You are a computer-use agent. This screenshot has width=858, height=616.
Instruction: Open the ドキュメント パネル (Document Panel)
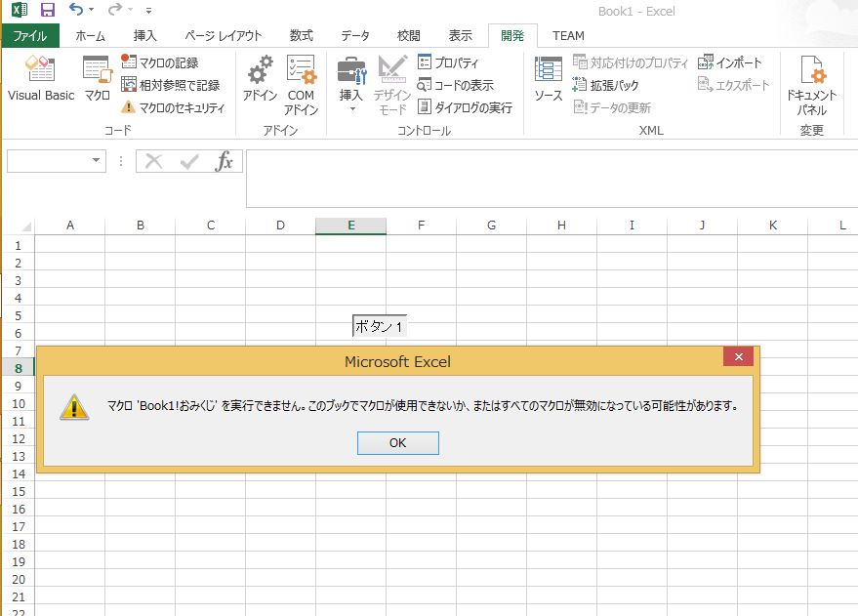pos(811,85)
